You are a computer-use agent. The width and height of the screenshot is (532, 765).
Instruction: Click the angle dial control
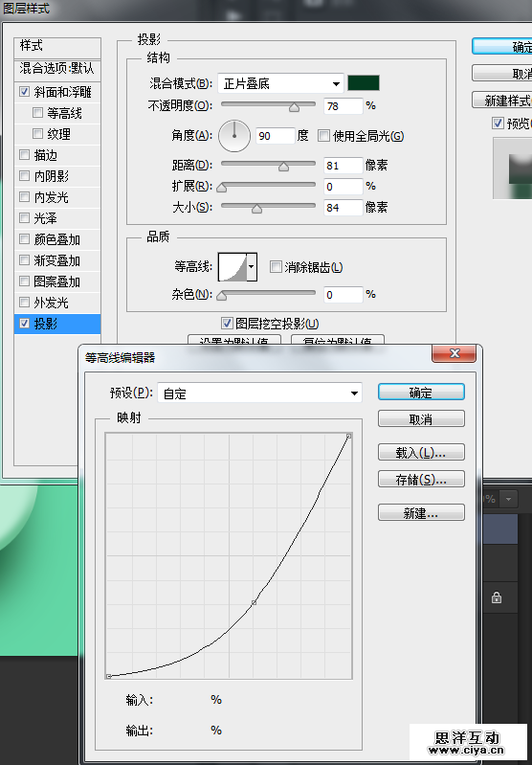234,136
